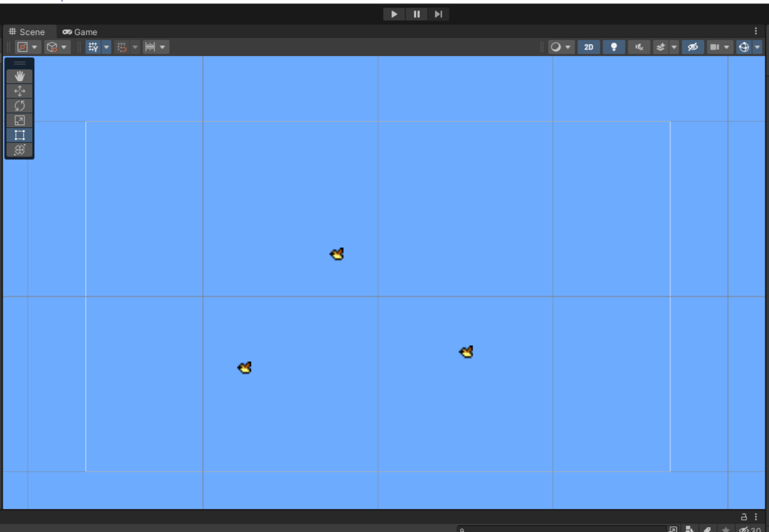Open the grid snapping options dropdown

pyautogui.click(x=135, y=47)
